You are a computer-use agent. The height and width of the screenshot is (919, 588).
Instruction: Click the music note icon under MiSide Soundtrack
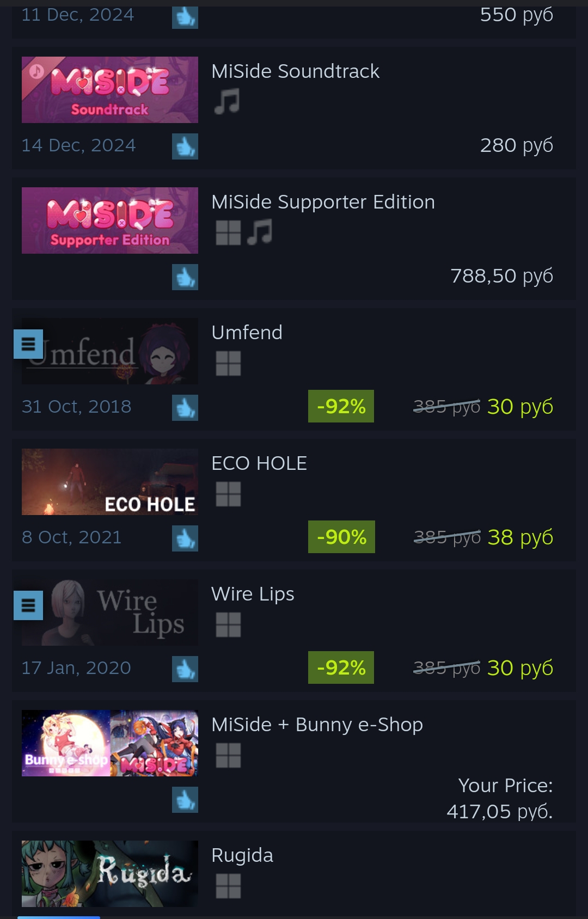228,102
